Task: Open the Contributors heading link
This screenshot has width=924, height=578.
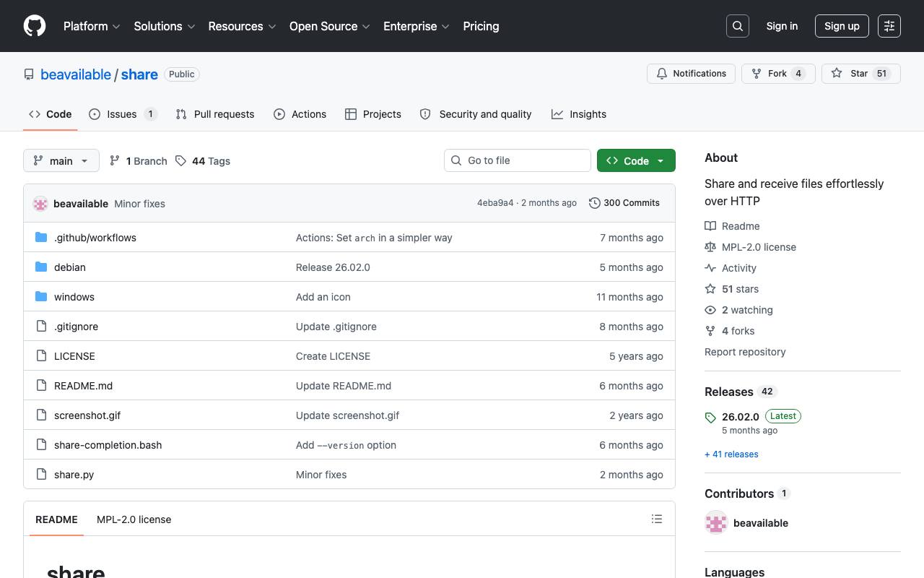Action: (748, 493)
